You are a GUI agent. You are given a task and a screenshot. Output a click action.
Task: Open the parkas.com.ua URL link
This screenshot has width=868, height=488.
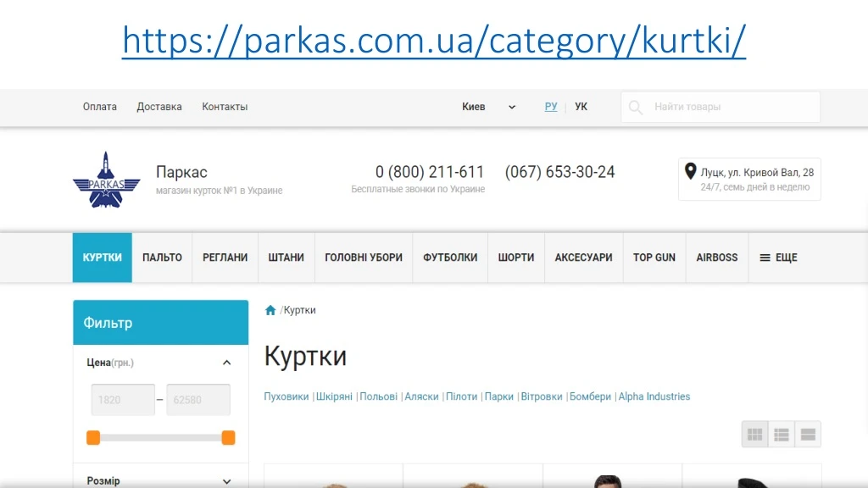434,41
